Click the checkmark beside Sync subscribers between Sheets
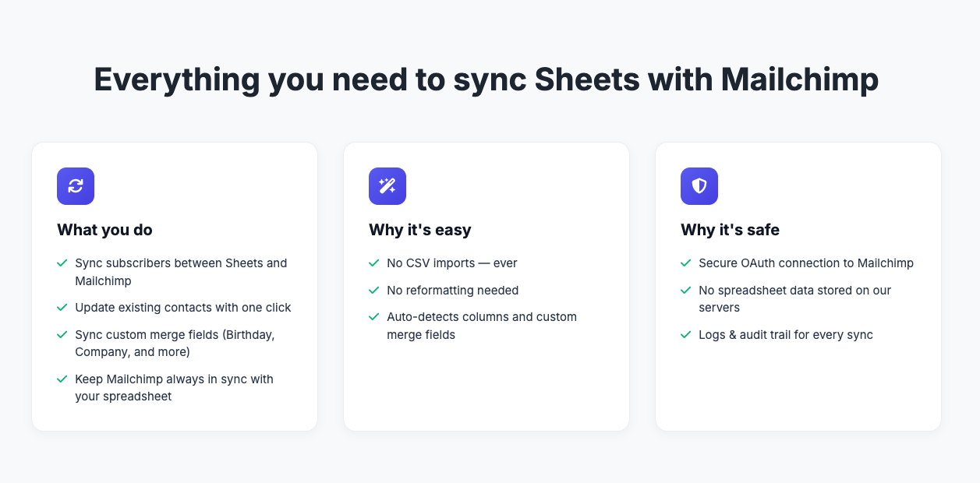Viewport: 980px width, 483px height. [x=62, y=263]
